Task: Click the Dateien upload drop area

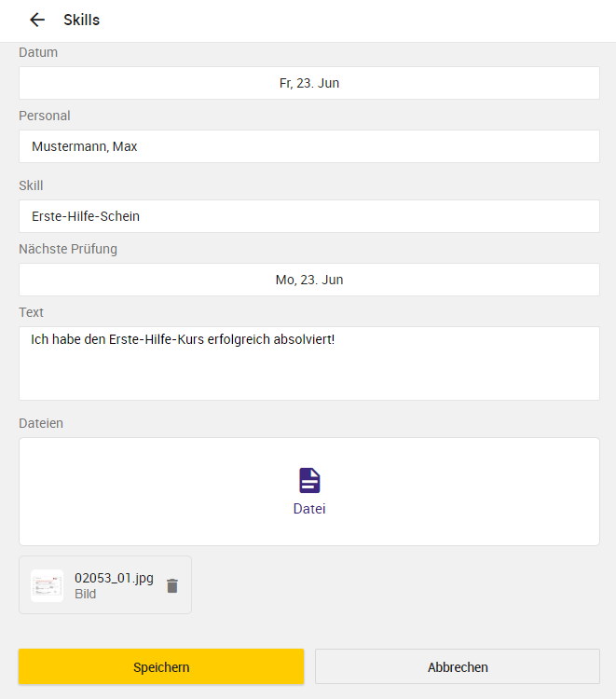Action: pyautogui.click(x=309, y=492)
